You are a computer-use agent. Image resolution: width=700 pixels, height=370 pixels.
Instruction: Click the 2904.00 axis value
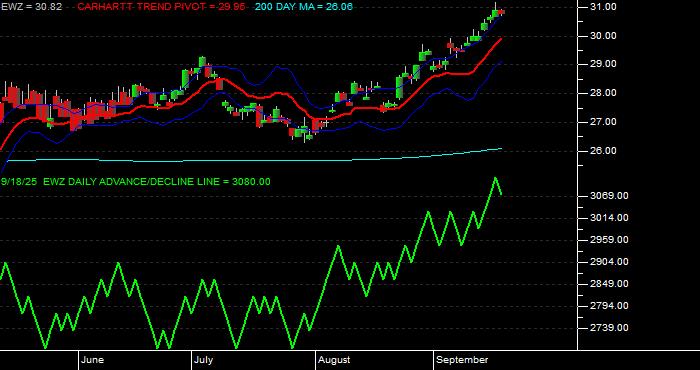(x=609, y=262)
